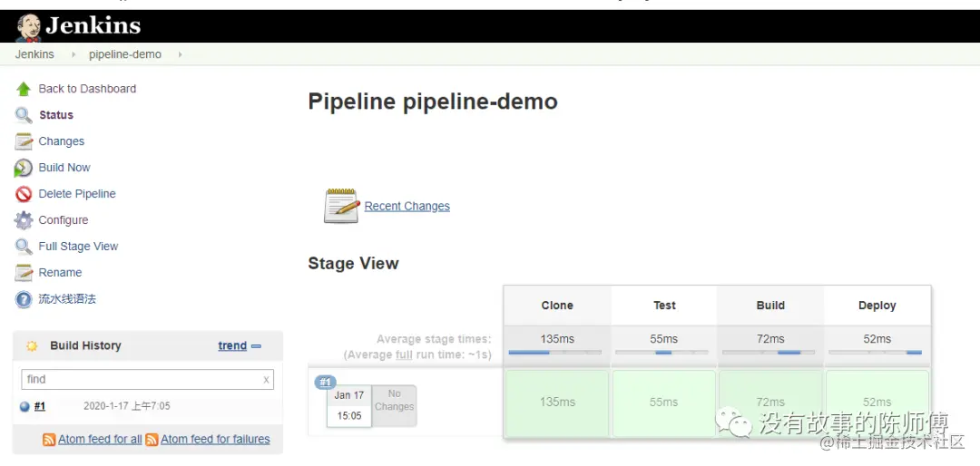Open Atom feed for failures
The image size is (980, 466).
[x=216, y=439]
